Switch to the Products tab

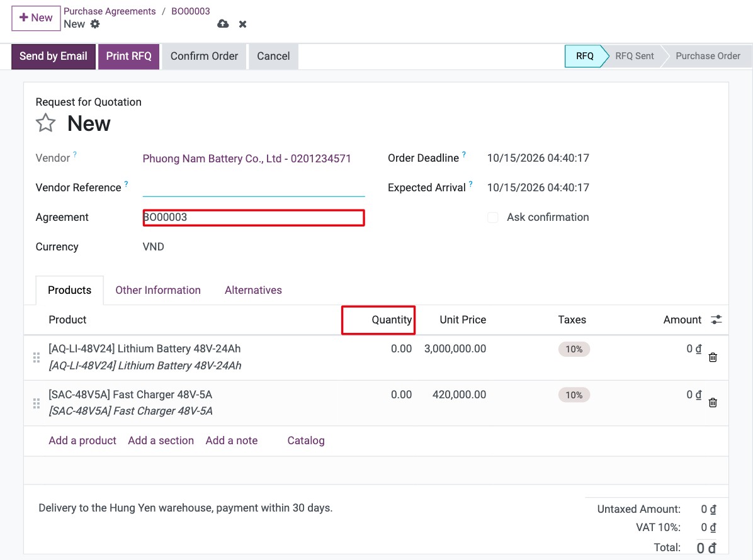(x=70, y=290)
